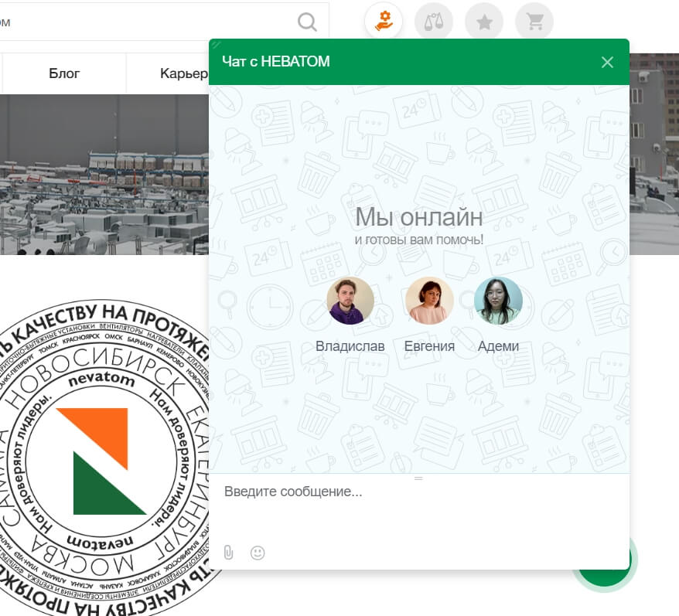The image size is (679, 616).
Task: Click the Nevatom orange-green logo stamp
Action: (x=101, y=461)
